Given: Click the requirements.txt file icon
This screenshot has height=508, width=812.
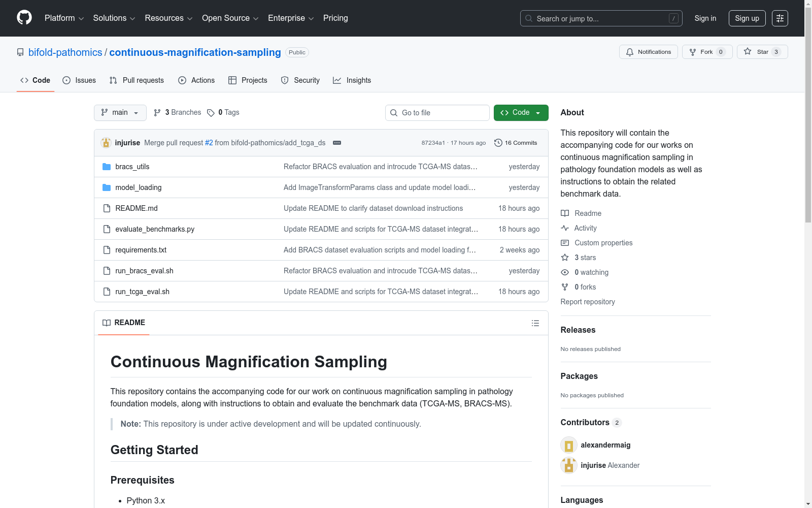Looking at the screenshot, I should (107, 250).
